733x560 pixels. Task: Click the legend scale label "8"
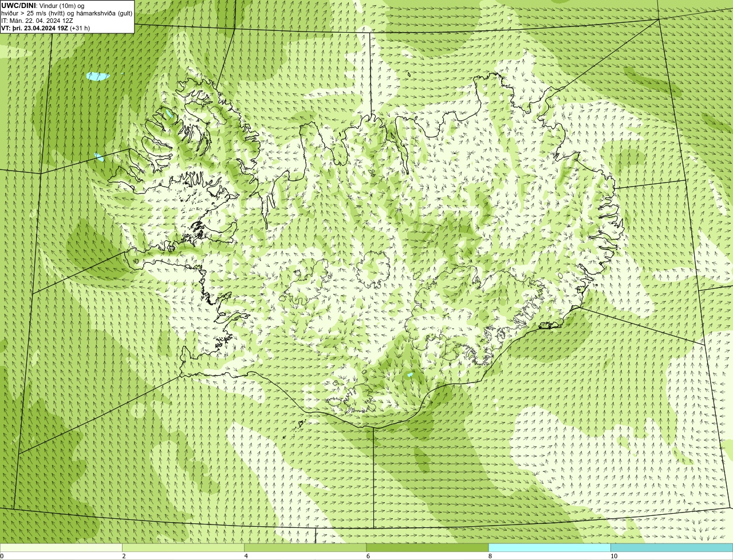[490, 556]
